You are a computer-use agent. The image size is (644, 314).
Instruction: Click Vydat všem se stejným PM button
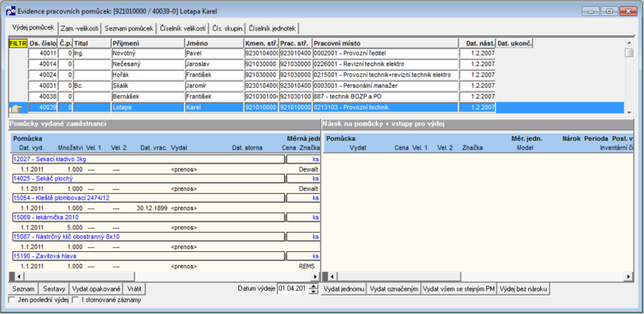(x=459, y=289)
